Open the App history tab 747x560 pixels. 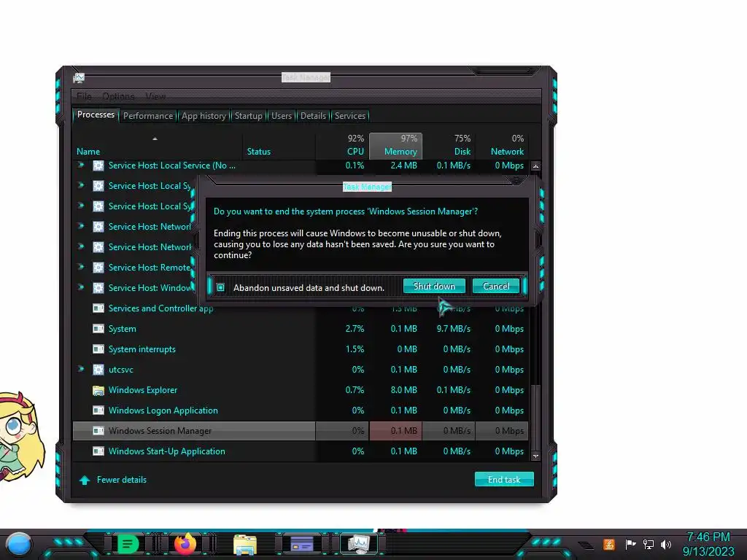point(204,116)
